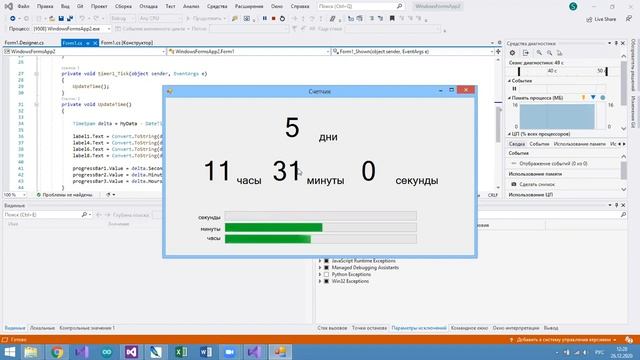Open Arduino IDE from the taskbar

pos(107,352)
